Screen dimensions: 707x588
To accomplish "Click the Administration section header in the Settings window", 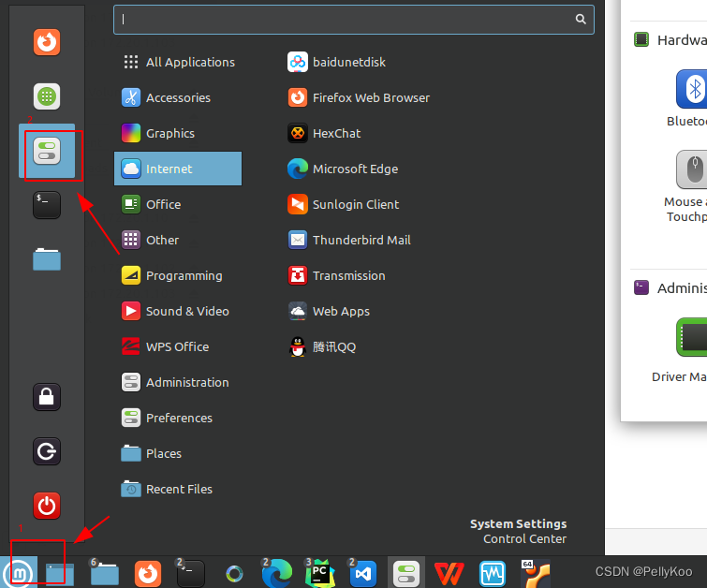I will 670,287.
